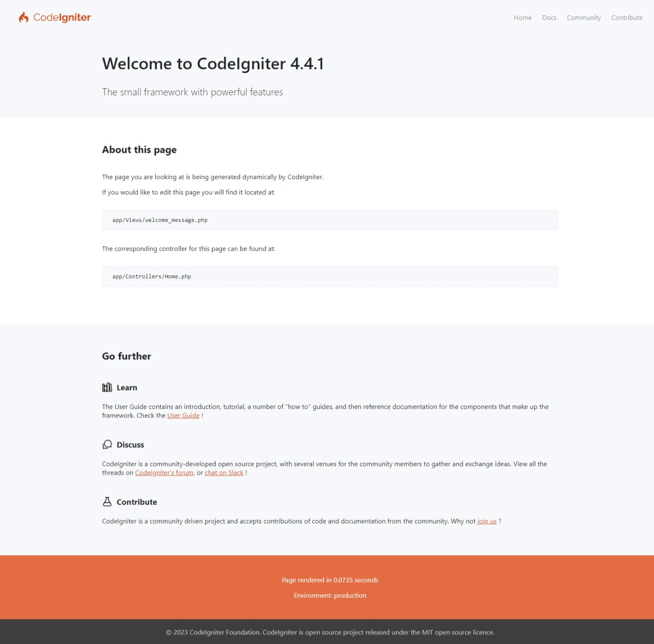Click the Discuss chat bubble icon

107,444
